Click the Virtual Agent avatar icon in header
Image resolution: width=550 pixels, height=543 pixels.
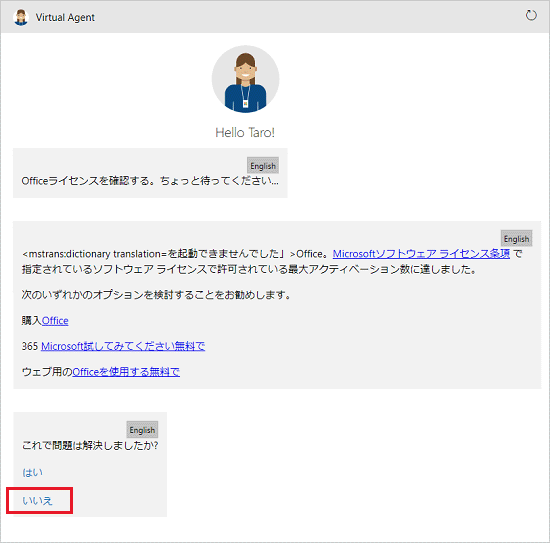pyautogui.click(x=21, y=17)
